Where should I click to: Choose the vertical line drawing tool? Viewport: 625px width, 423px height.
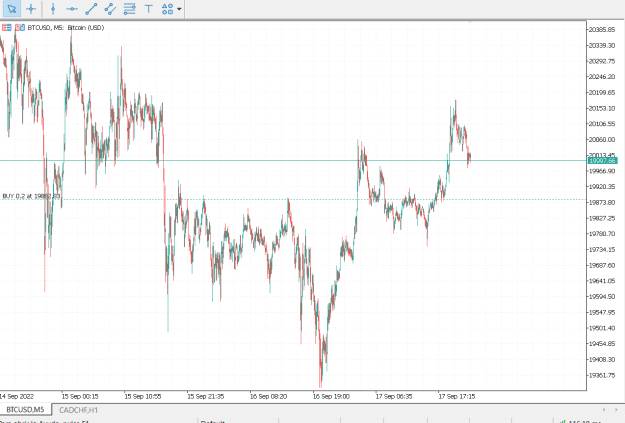point(53,8)
